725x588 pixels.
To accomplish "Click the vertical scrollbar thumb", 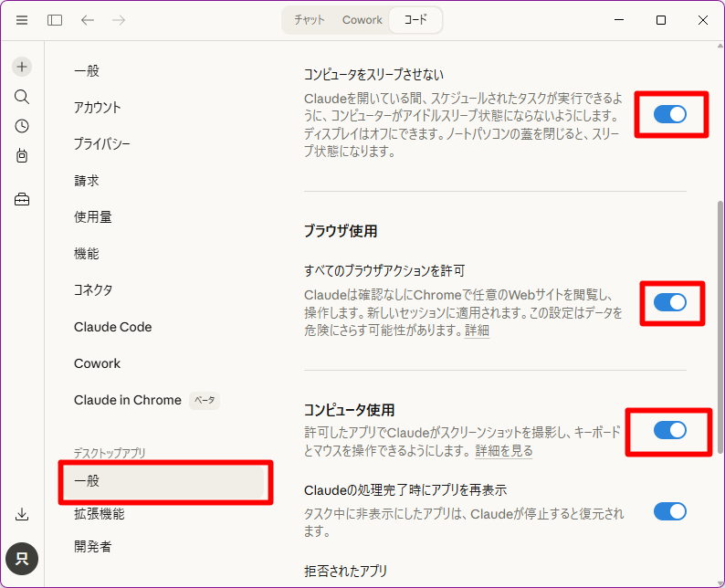I will [x=720, y=327].
